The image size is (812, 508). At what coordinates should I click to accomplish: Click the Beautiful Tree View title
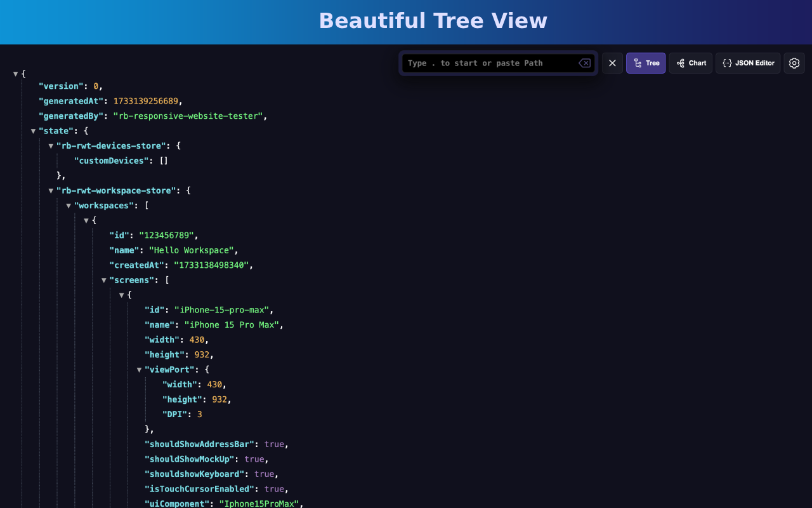433,20
